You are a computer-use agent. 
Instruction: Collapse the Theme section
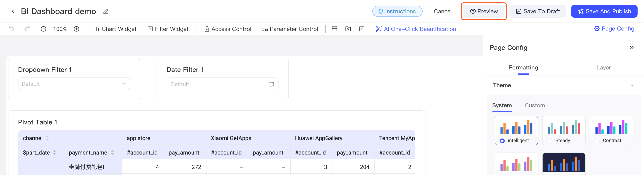[x=632, y=85]
